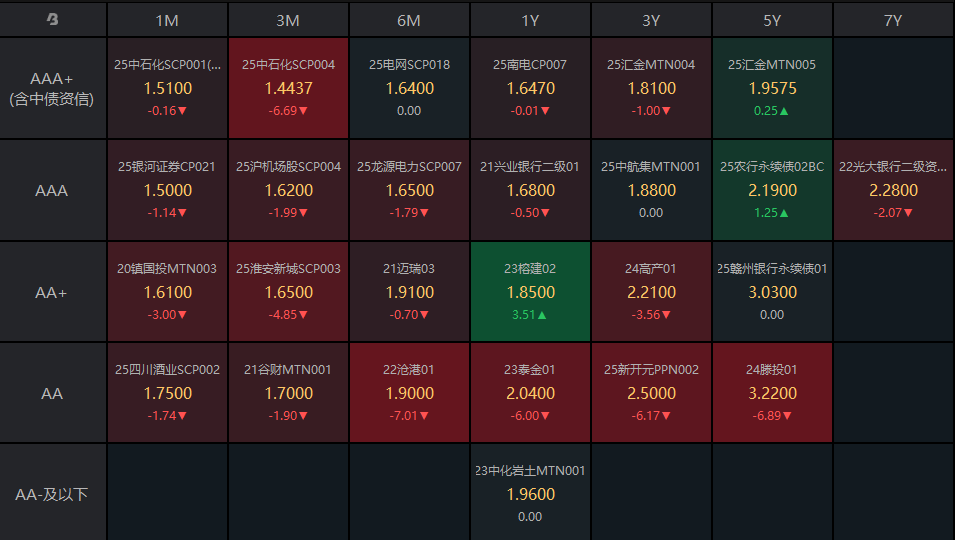The height and width of the screenshot is (540, 955).
Task: Open 23中化岩土MTN001 bond cell
Action: (x=530, y=494)
